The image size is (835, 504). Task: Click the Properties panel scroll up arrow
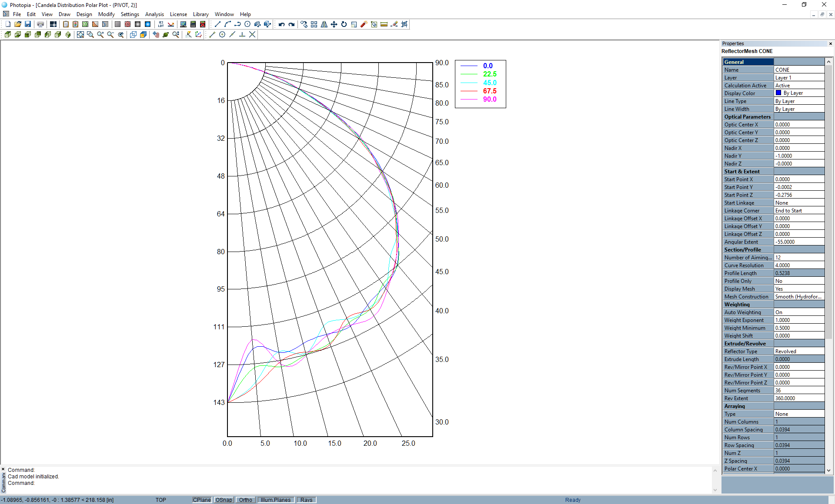pyautogui.click(x=828, y=62)
